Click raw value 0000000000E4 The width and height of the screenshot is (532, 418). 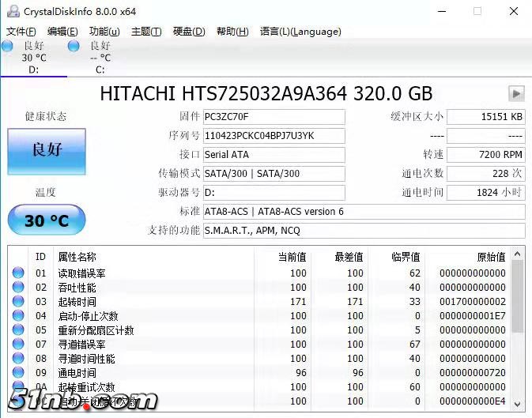[473, 401]
